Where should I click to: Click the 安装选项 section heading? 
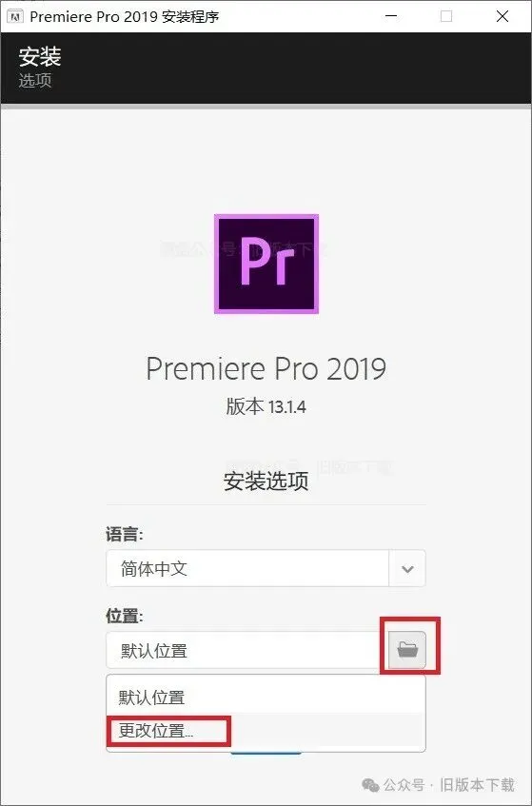click(266, 482)
